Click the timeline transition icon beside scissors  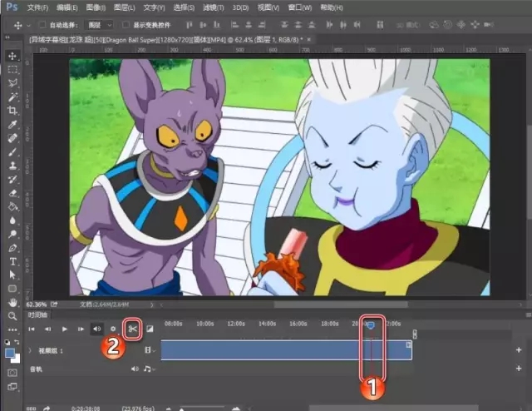point(150,329)
